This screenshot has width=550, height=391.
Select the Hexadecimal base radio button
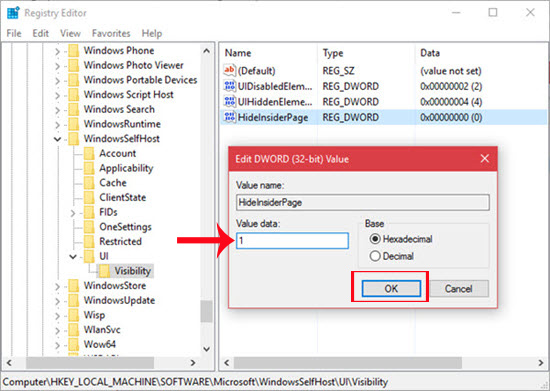(x=375, y=239)
